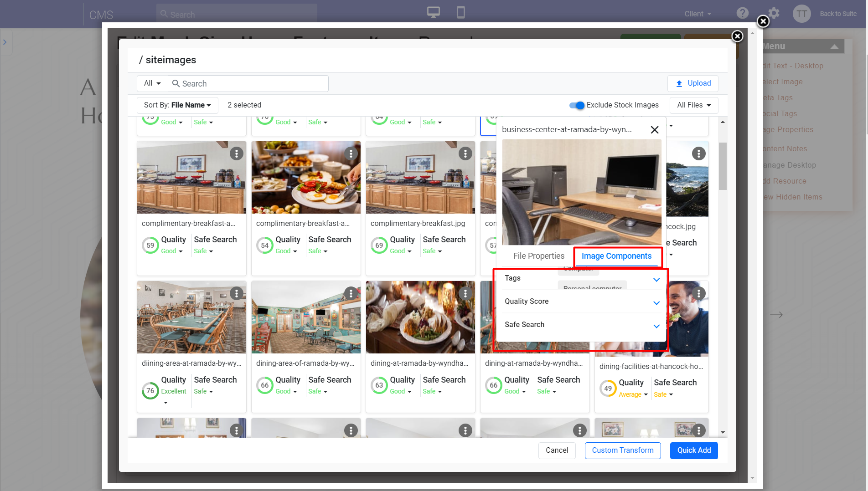Click Upload button
868x491 pixels.
(693, 83)
